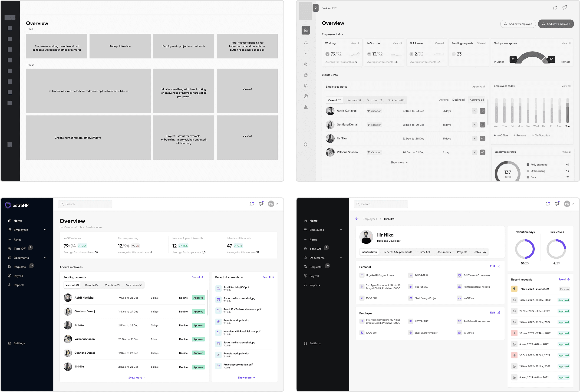
Task: Click the highlighted Home icon in gray sidebar
Action: [x=306, y=30]
